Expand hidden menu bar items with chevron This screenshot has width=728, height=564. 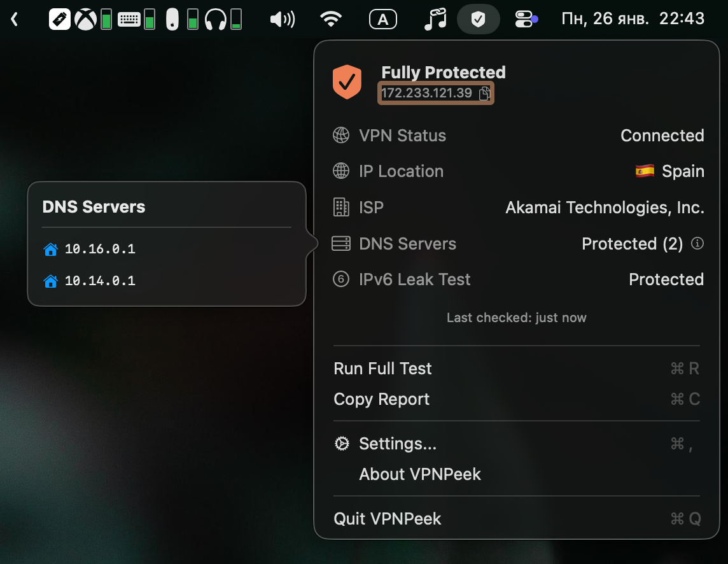pyautogui.click(x=15, y=20)
